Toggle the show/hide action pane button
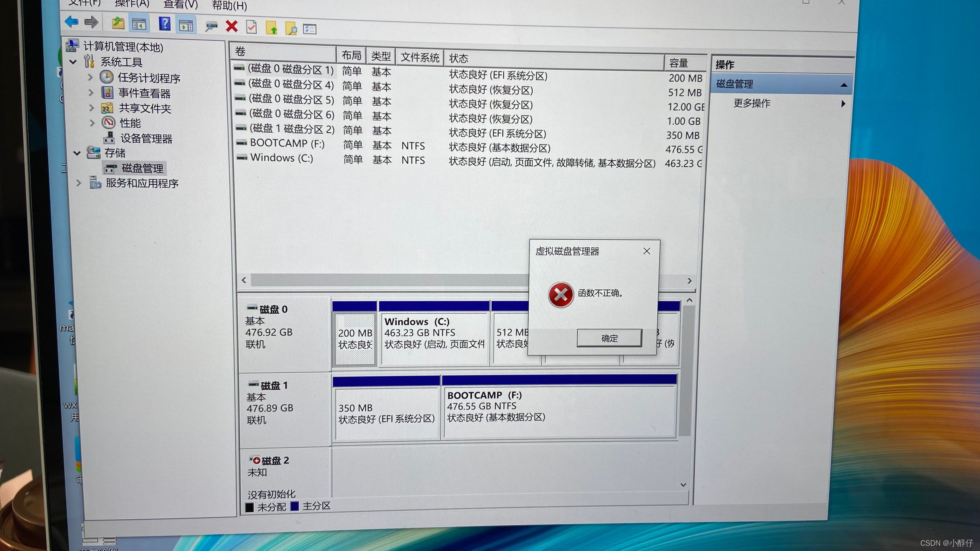 pyautogui.click(x=186, y=26)
